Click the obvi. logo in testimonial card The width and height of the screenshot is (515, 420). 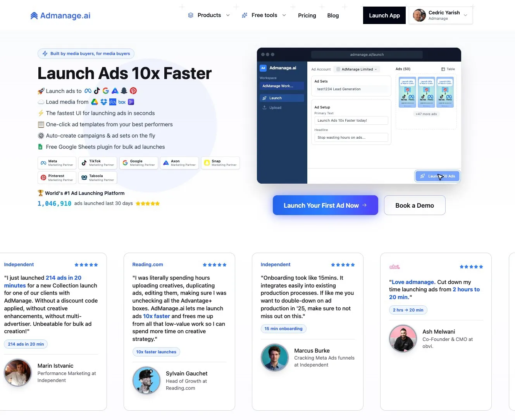click(394, 267)
